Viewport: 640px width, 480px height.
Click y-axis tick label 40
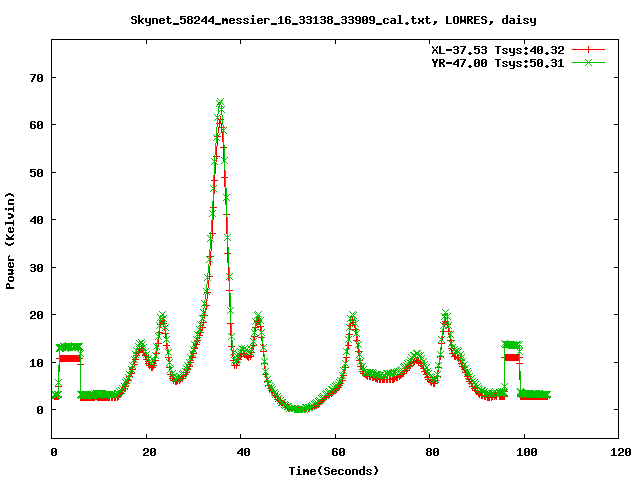coord(36,220)
